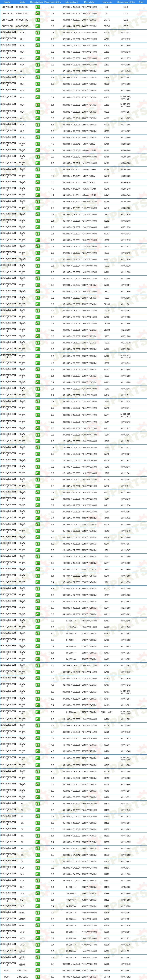147x980 pixels.
Task: Click the "M 113.989" engine code cell
Action: tap(126, 881)
